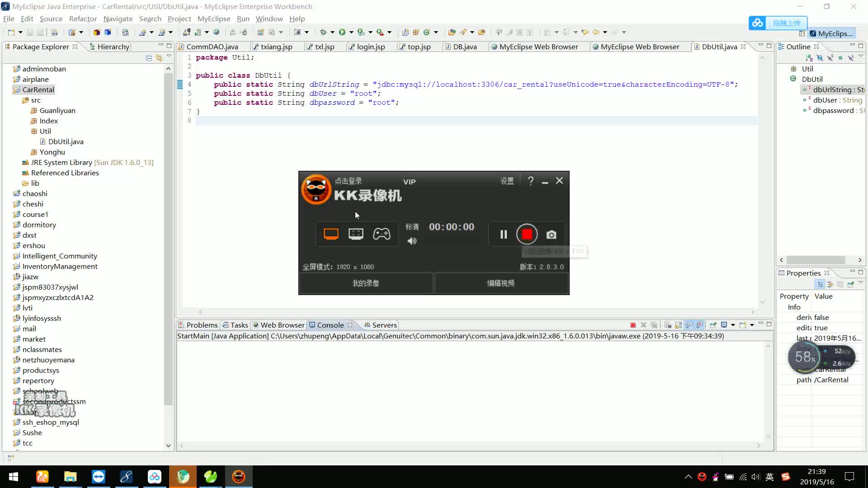
Task: Click the Open Type toolbar icon
Action: tap(452, 32)
